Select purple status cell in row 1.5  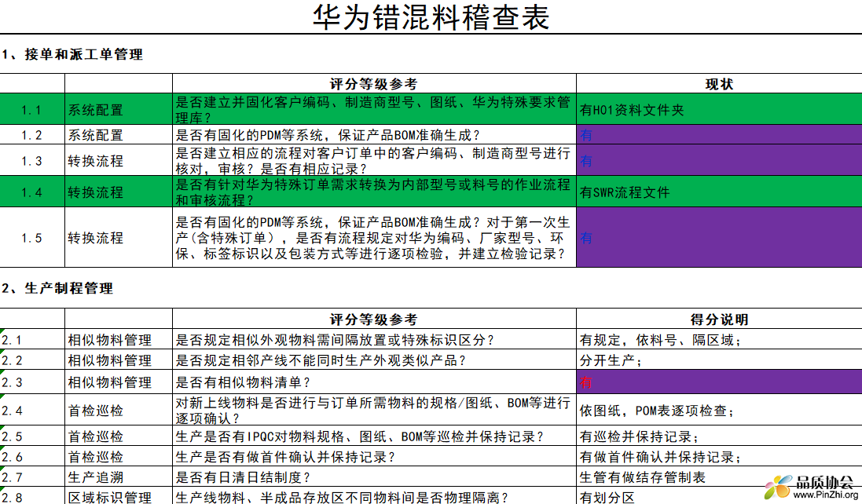tap(719, 238)
